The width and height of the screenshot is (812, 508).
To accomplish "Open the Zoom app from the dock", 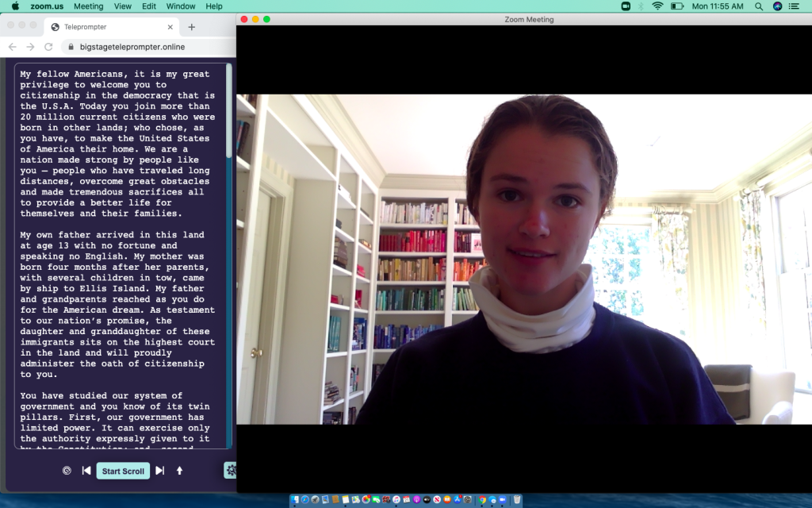I will click(502, 500).
